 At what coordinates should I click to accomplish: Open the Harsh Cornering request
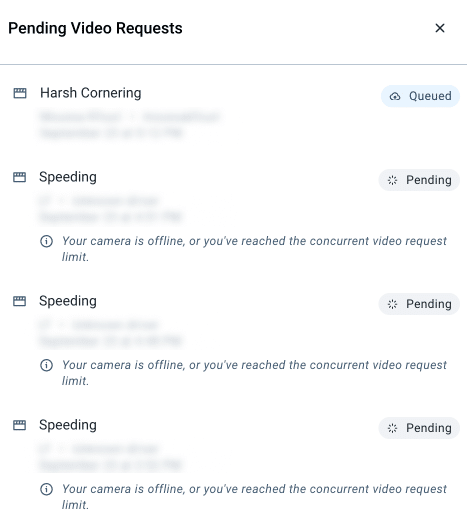(90, 93)
